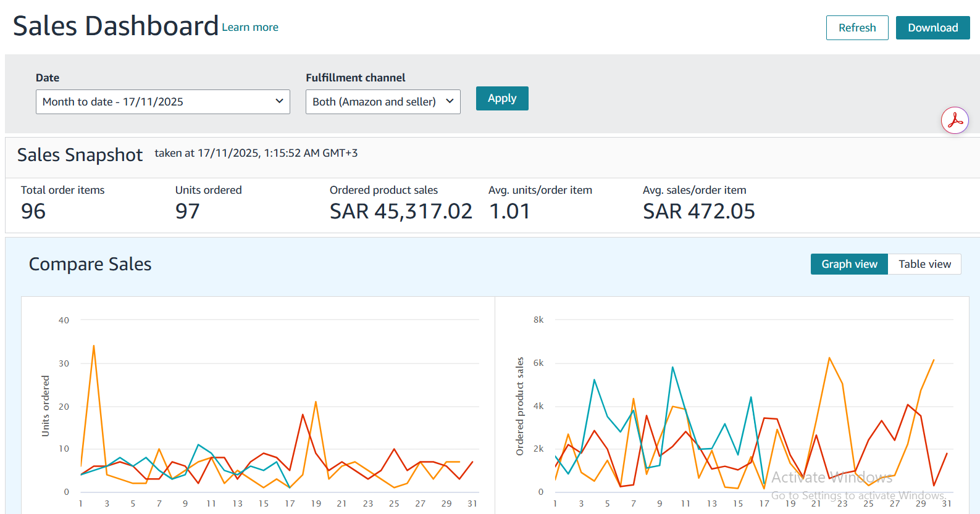Click the teal day-4 peak in product sales chart
The image size is (980, 514).
click(x=594, y=380)
